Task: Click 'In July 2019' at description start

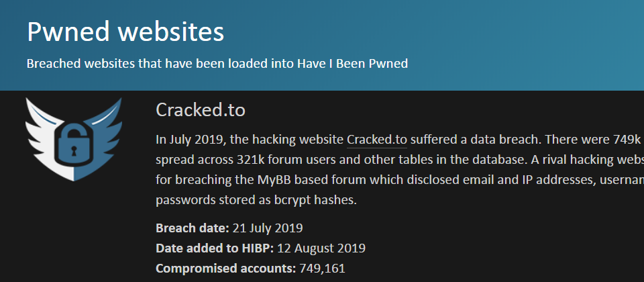Action: [x=190, y=140]
